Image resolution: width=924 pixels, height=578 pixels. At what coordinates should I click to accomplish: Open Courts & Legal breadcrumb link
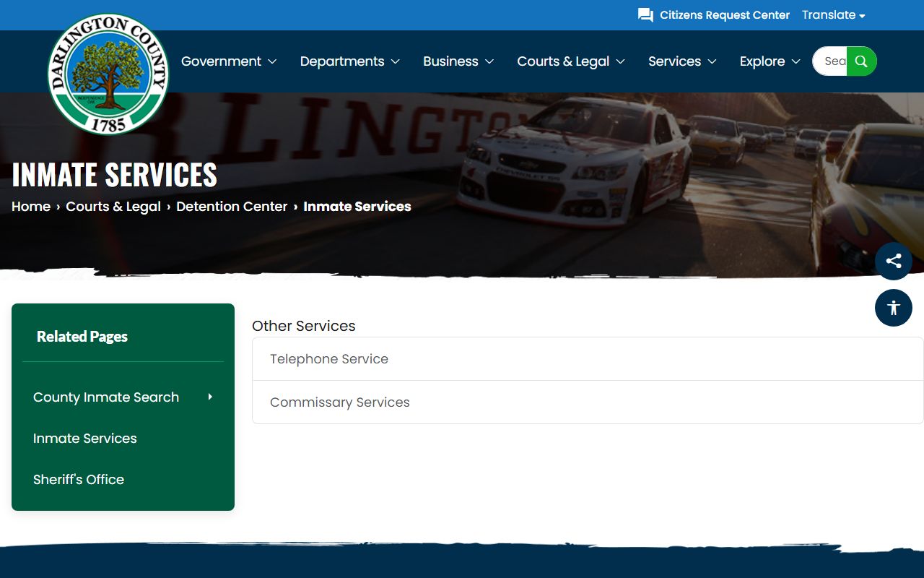pos(113,207)
